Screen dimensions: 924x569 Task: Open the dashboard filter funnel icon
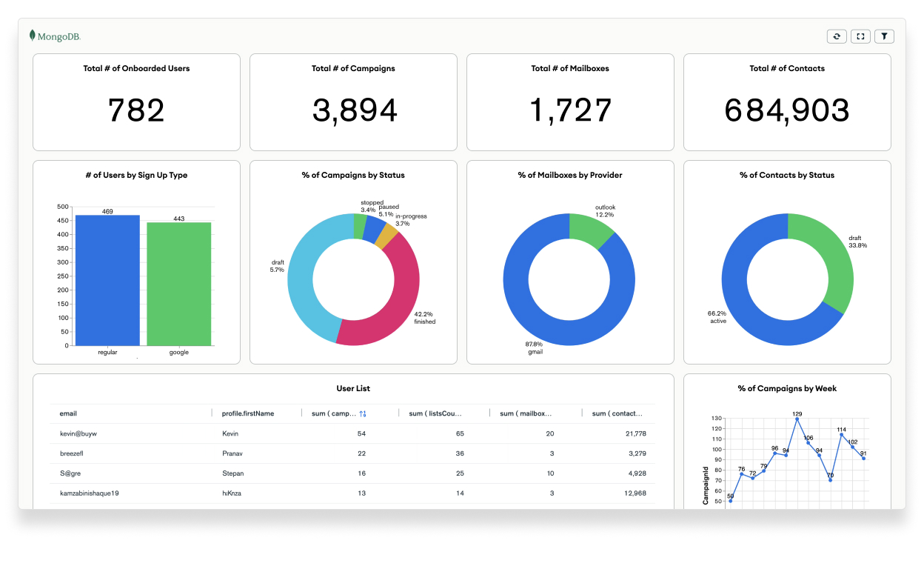(884, 36)
